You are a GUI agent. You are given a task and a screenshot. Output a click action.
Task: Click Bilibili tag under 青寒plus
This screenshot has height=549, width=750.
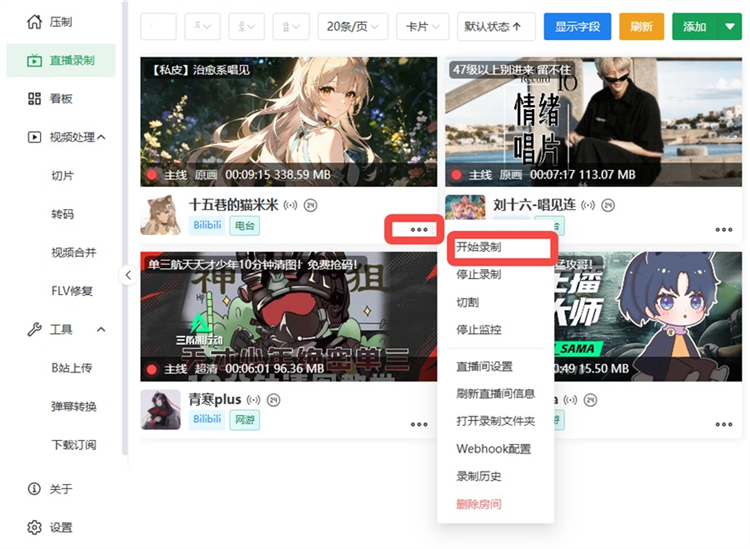pyautogui.click(x=207, y=419)
